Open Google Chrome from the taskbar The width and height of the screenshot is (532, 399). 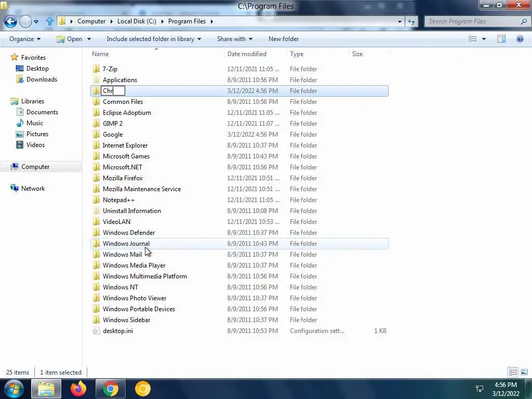tap(111, 389)
